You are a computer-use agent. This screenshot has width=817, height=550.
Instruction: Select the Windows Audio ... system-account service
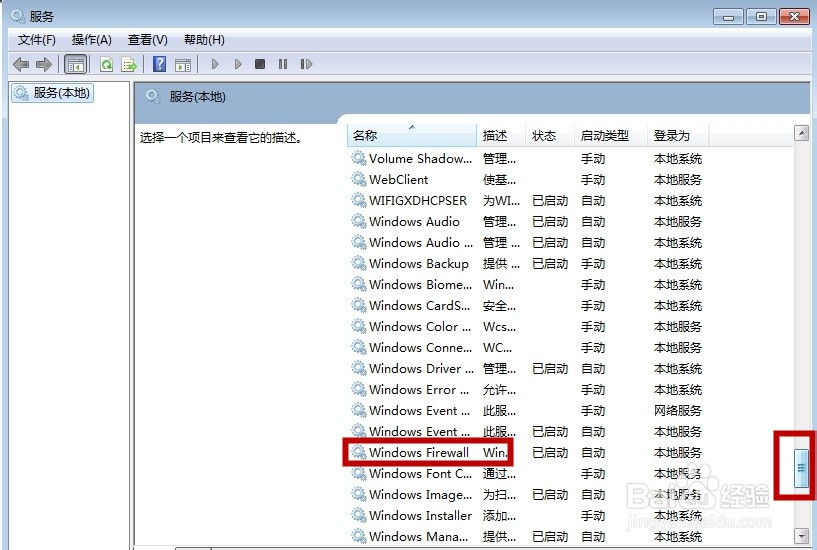click(526, 242)
